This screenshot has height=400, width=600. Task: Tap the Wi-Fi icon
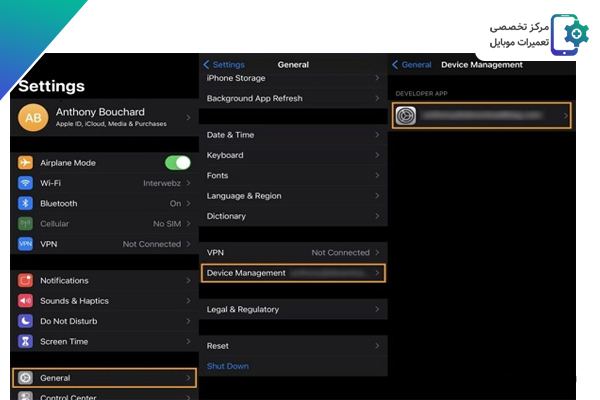25,183
